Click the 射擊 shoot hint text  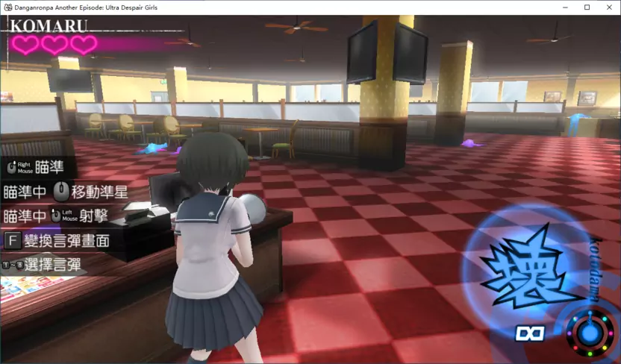tap(94, 216)
